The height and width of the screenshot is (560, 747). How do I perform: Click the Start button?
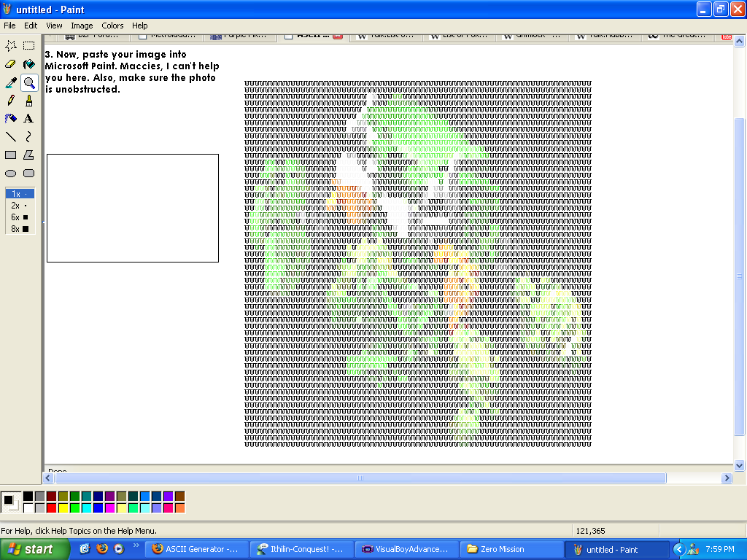34,549
